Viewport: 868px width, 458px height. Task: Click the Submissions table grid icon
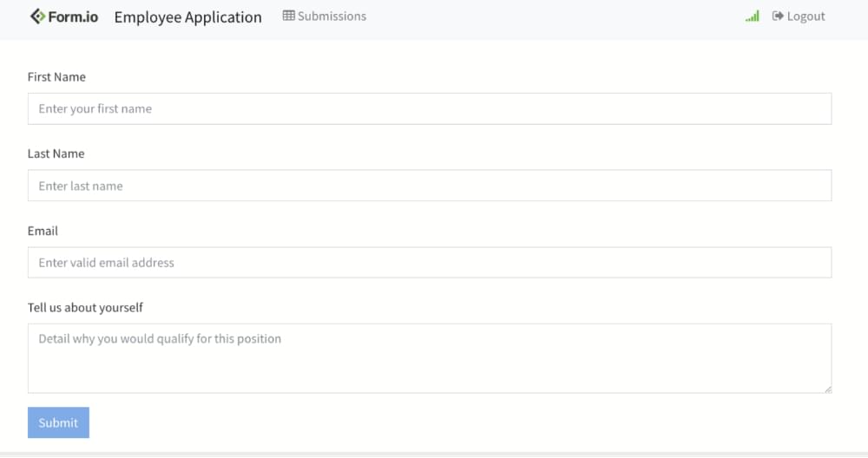[288, 16]
